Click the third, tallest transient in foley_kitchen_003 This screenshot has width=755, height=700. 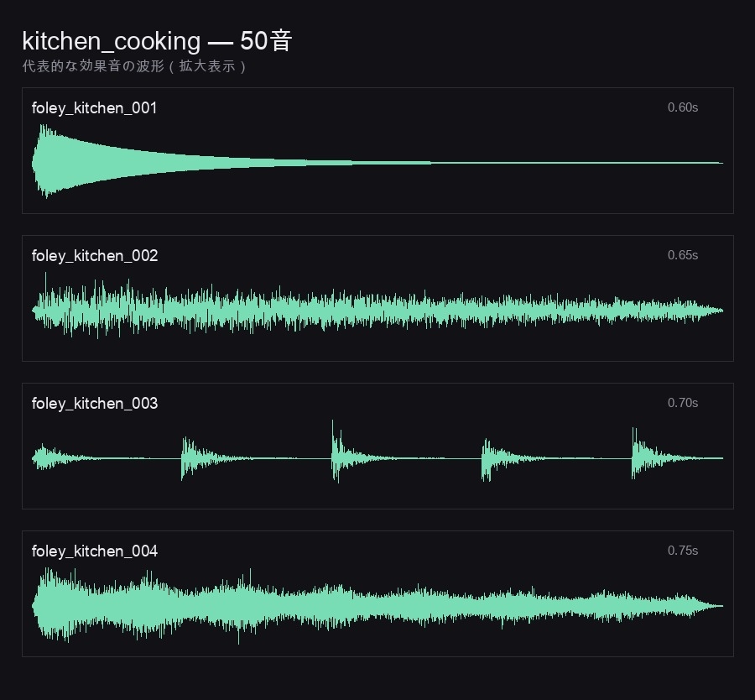tap(339, 452)
